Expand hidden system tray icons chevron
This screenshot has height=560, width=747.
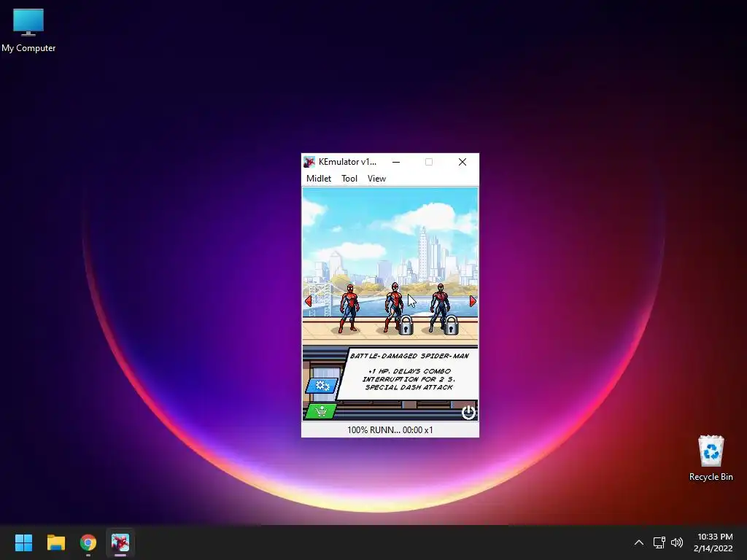639,542
